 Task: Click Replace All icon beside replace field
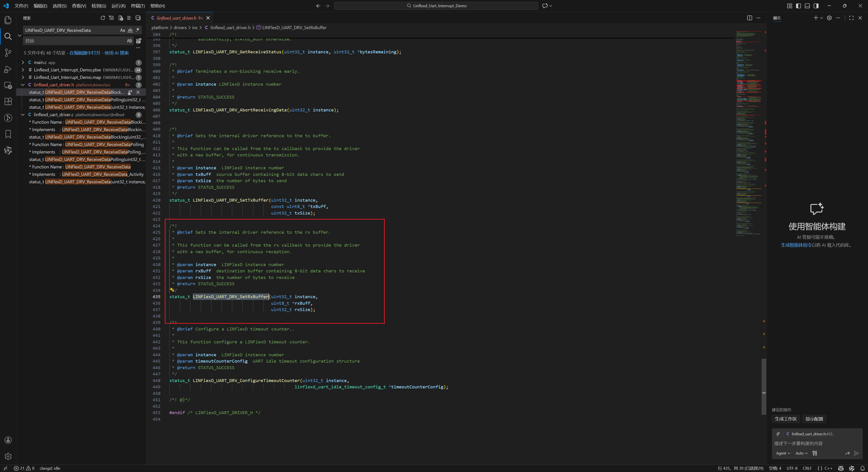[x=139, y=41]
